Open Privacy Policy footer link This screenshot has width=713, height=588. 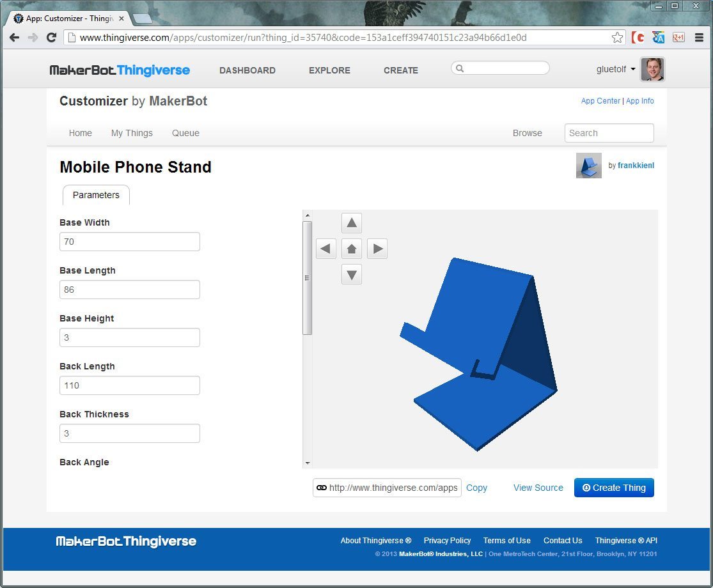pos(447,540)
